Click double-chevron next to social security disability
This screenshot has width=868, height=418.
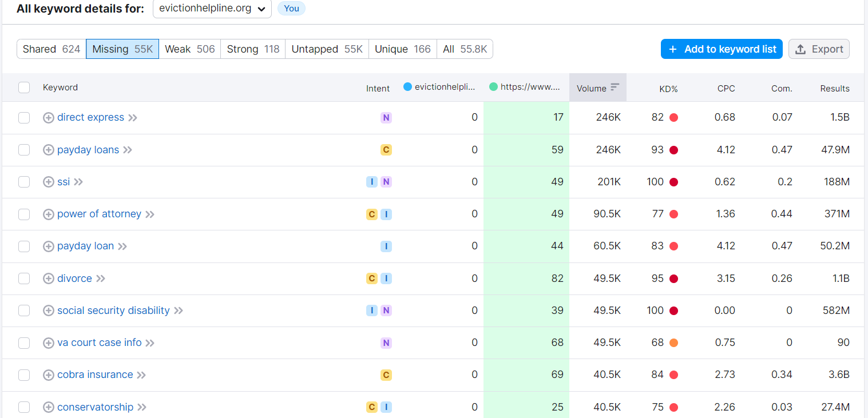point(179,310)
